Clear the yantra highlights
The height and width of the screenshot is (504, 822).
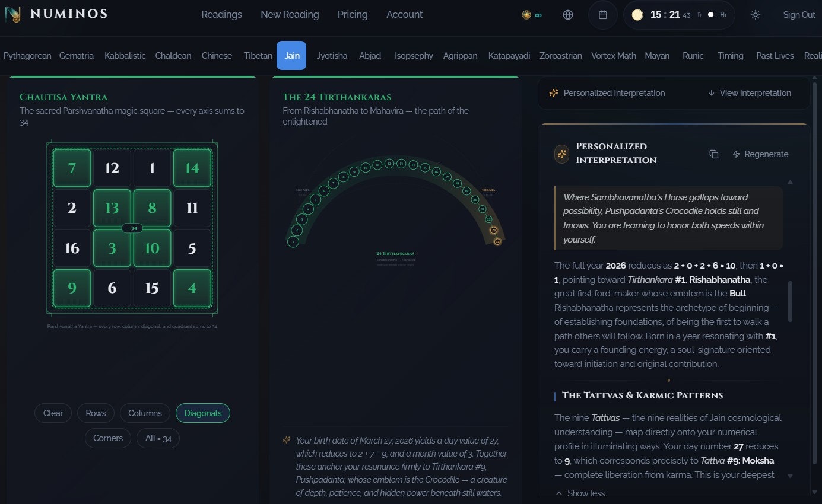53,413
